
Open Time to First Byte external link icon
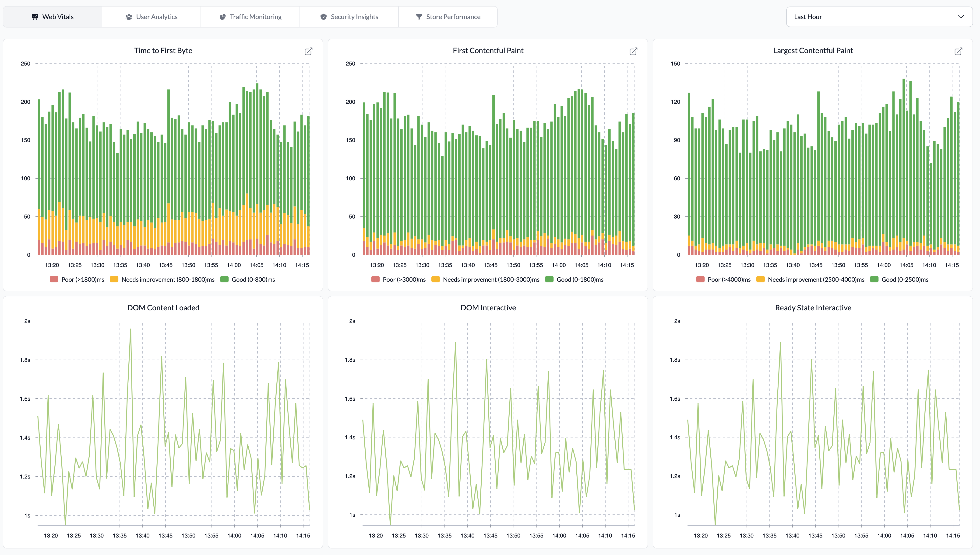tap(308, 52)
